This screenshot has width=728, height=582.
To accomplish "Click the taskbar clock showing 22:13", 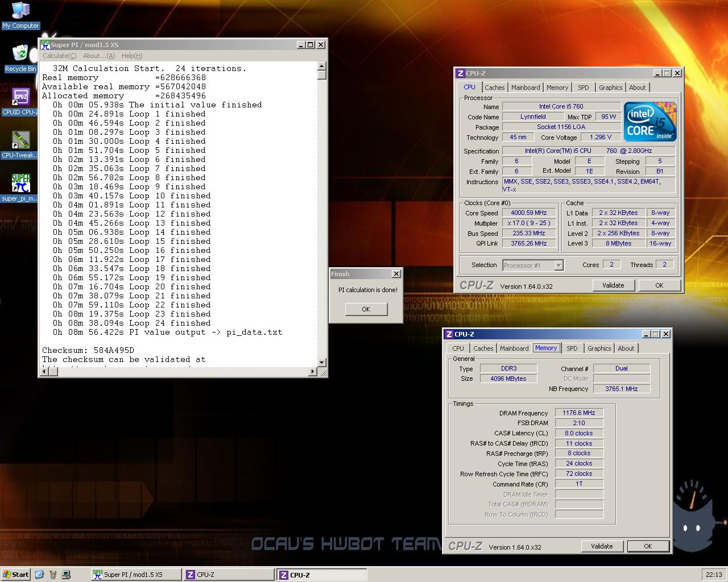I will tap(714, 575).
